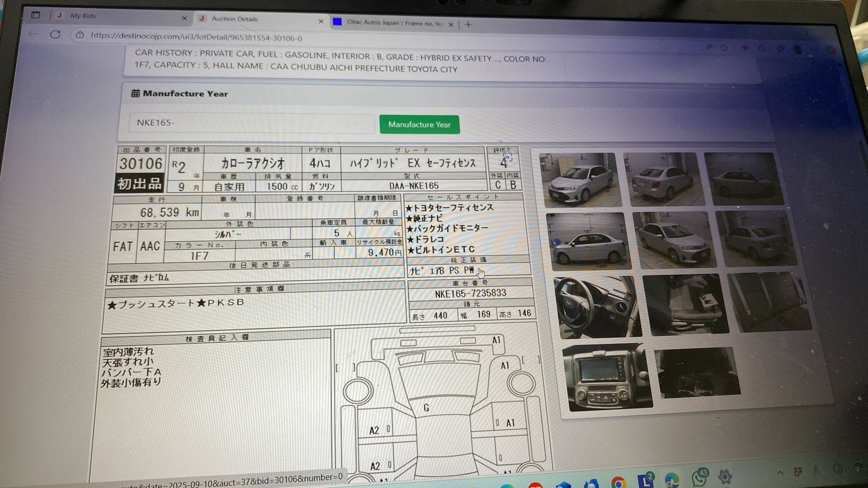Click the NKE165- frame number input field
This screenshot has width=868, height=488.
(x=251, y=123)
